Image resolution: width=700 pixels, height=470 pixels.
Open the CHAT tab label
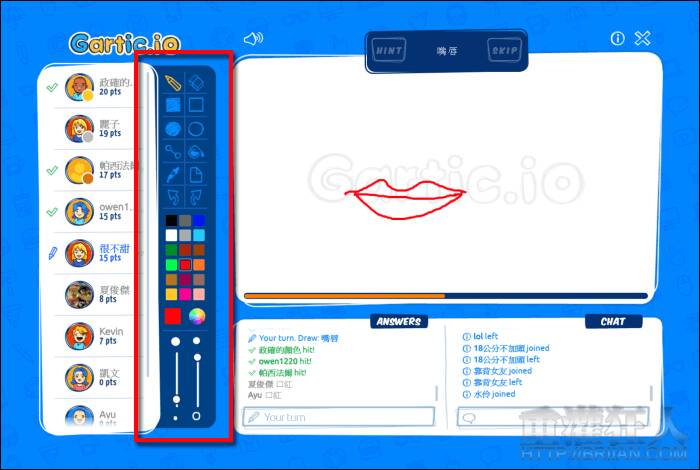click(613, 321)
